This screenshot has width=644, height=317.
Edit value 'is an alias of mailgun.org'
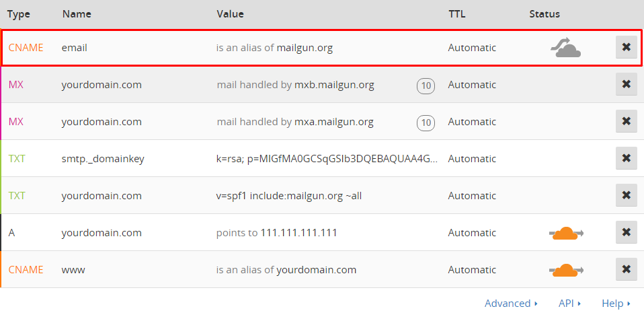(x=274, y=48)
